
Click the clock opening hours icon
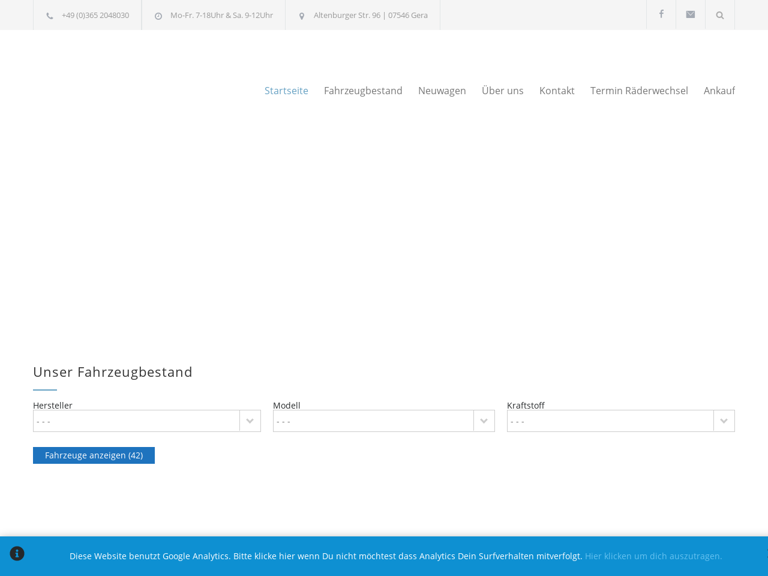158,16
